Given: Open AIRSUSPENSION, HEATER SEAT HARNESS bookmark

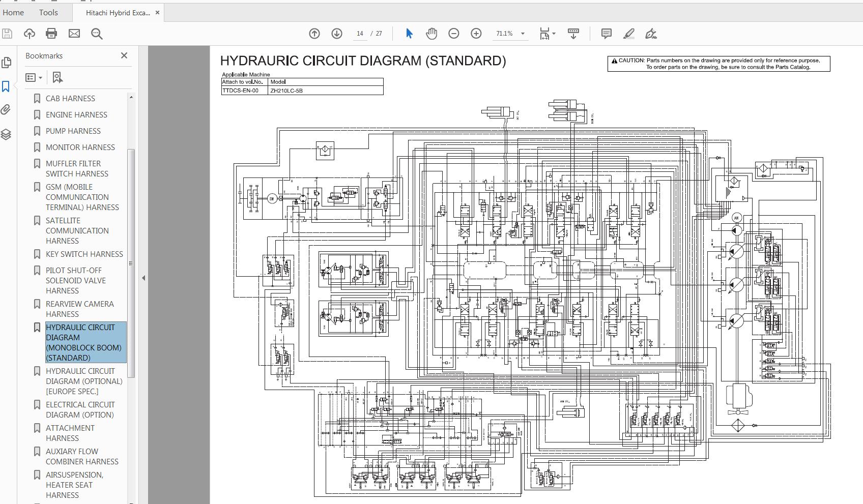Looking at the screenshot, I should coord(74,485).
